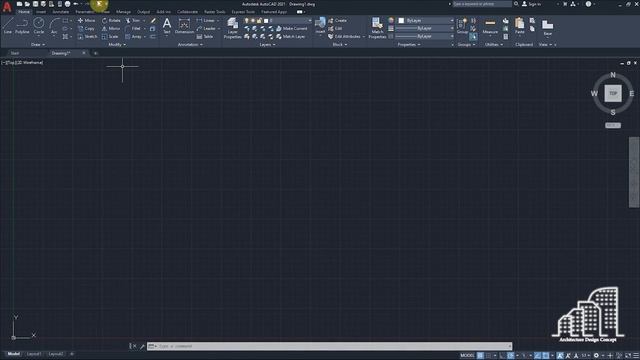Click Match Layer button
The image size is (640, 360).
click(x=291, y=37)
